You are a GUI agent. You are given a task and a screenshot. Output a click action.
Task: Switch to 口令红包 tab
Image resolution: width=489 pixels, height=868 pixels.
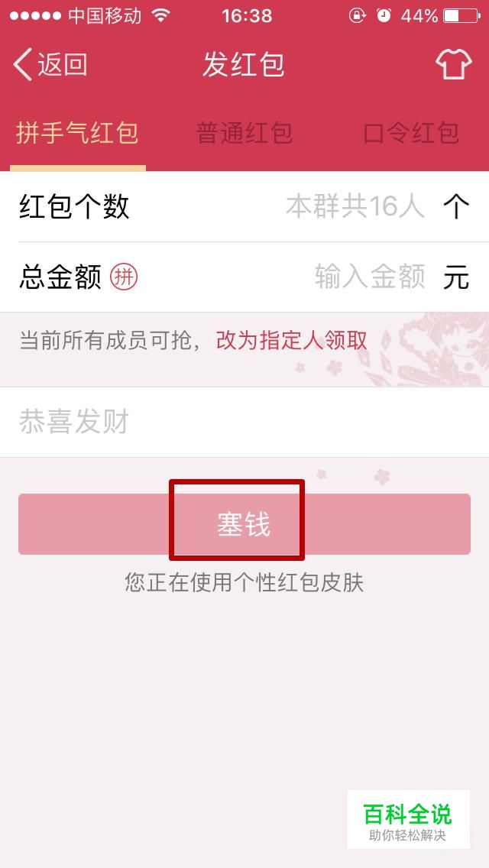[x=412, y=134]
